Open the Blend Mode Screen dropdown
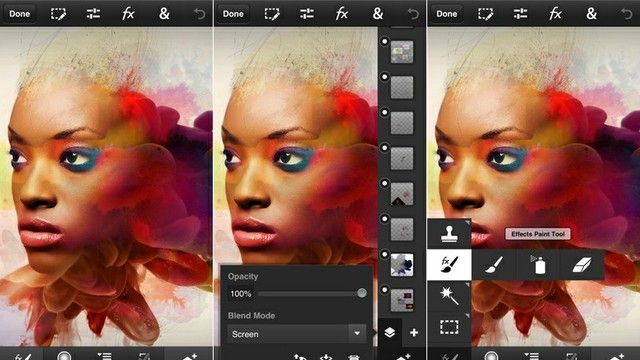This screenshot has width=640, height=360. coord(296,334)
